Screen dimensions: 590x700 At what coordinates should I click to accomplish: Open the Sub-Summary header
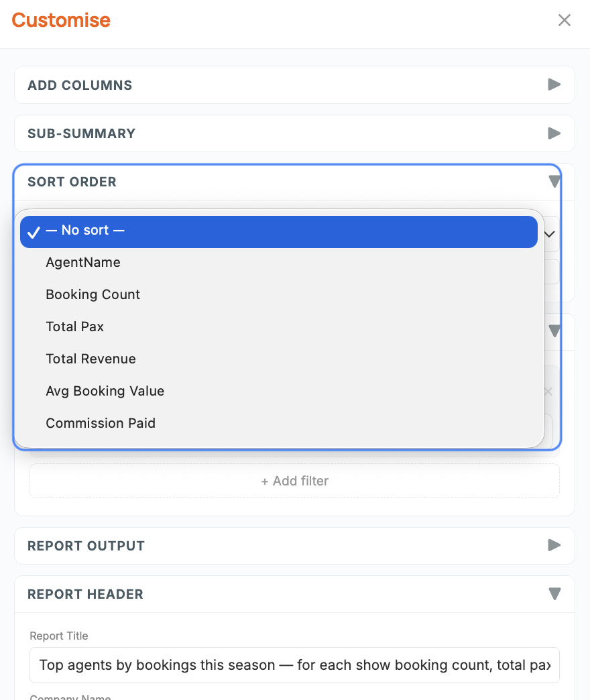click(294, 133)
